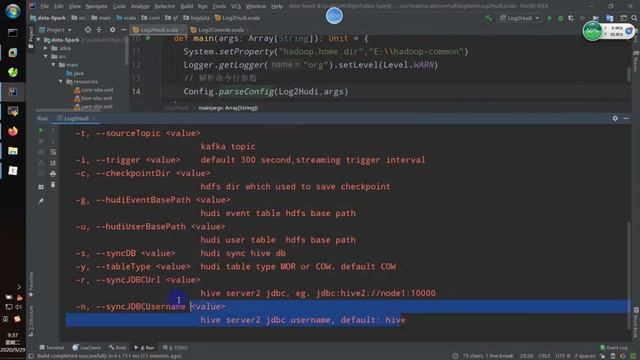
Task: Open Firefox from the taskbar
Action: tap(13, 131)
